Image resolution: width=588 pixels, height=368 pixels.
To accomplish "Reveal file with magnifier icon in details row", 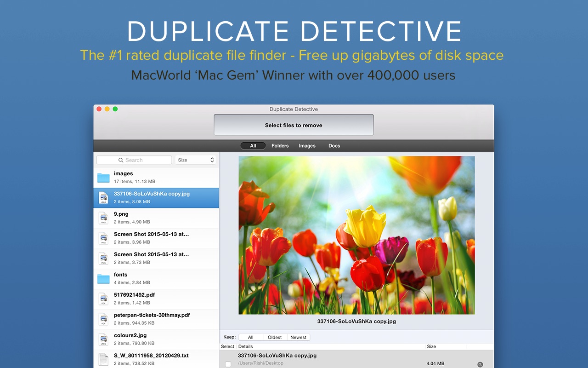I will coord(480,364).
